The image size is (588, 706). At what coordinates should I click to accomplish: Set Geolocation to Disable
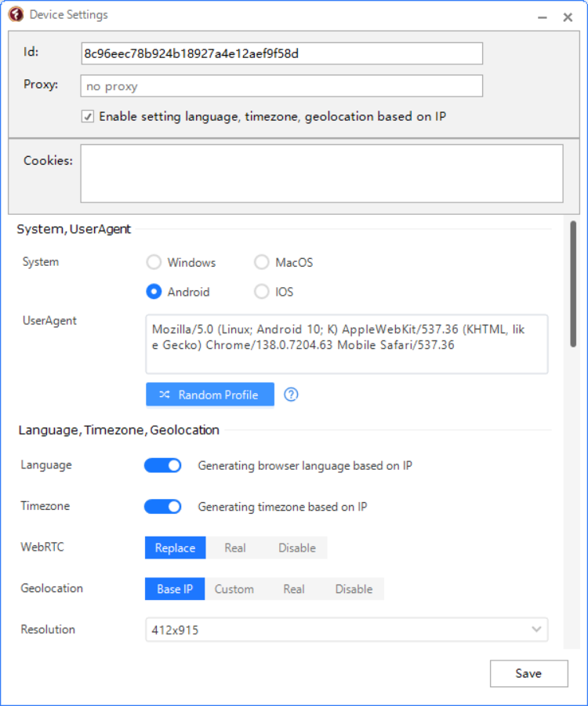tap(354, 589)
